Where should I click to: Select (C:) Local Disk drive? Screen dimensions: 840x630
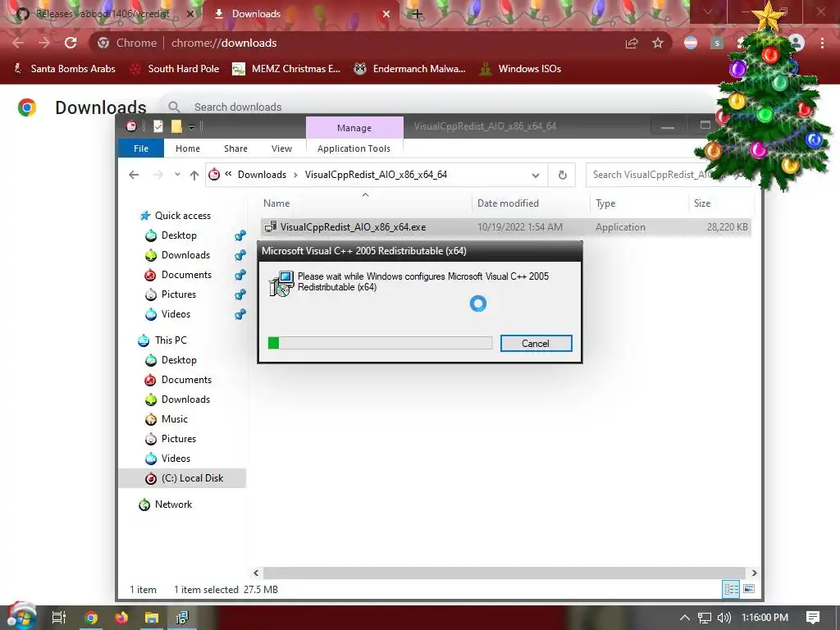tap(183, 478)
